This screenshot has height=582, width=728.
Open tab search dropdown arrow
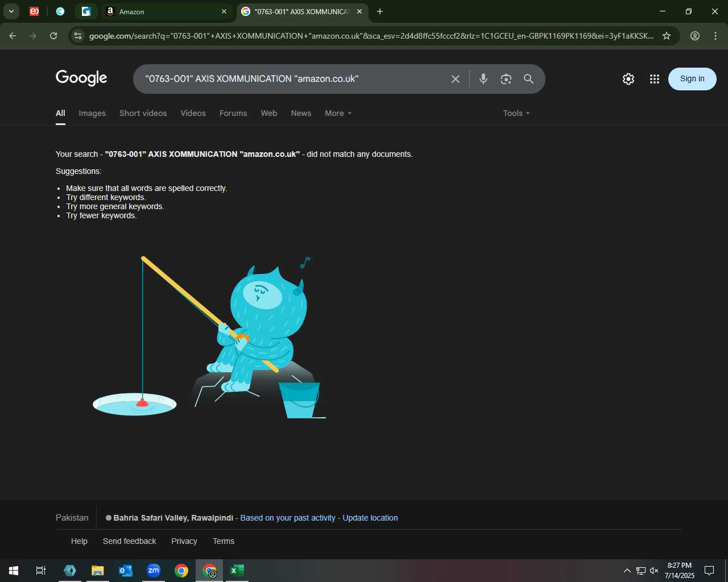[11, 11]
